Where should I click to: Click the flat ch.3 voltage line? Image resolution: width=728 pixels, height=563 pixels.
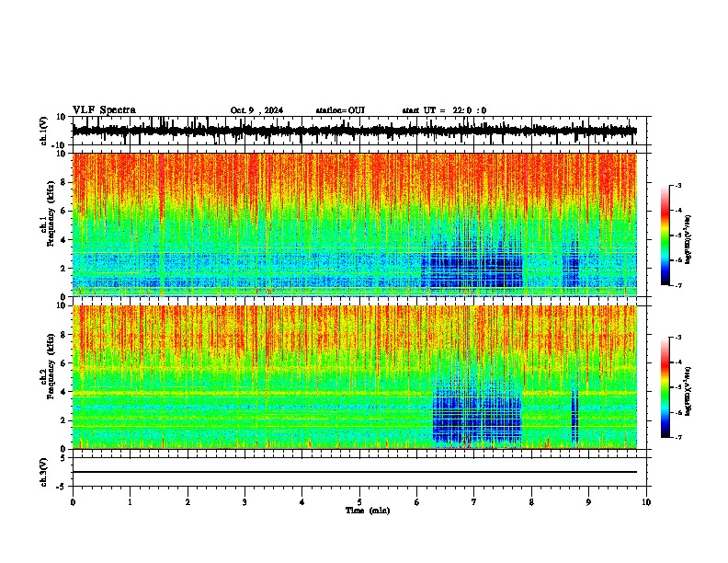point(355,472)
